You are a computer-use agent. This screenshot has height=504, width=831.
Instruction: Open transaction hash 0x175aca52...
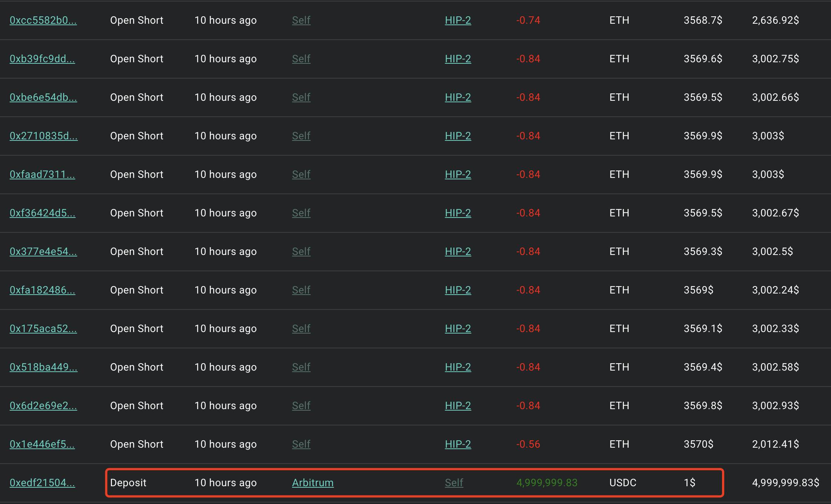click(x=43, y=328)
